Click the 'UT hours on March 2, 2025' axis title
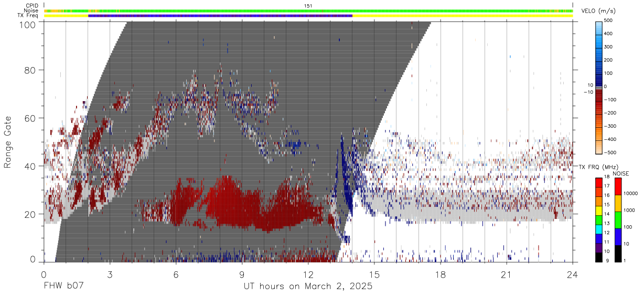 point(308,286)
